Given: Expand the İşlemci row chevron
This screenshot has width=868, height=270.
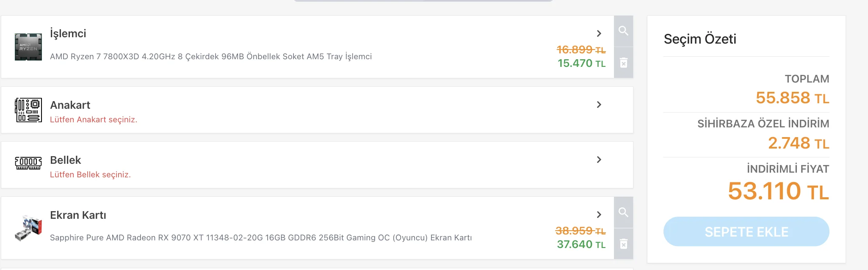Looking at the screenshot, I should (x=599, y=33).
